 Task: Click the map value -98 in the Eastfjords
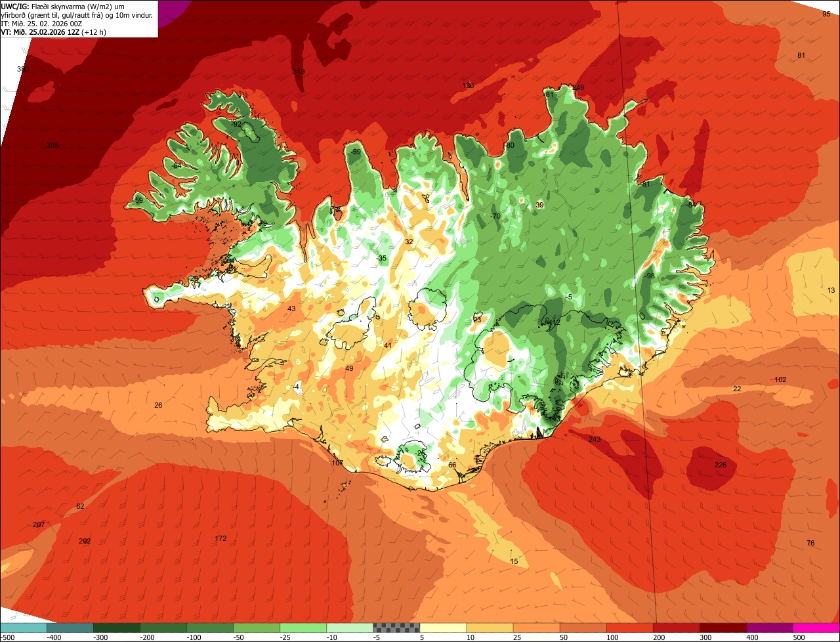pyautogui.click(x=650, y=275)
